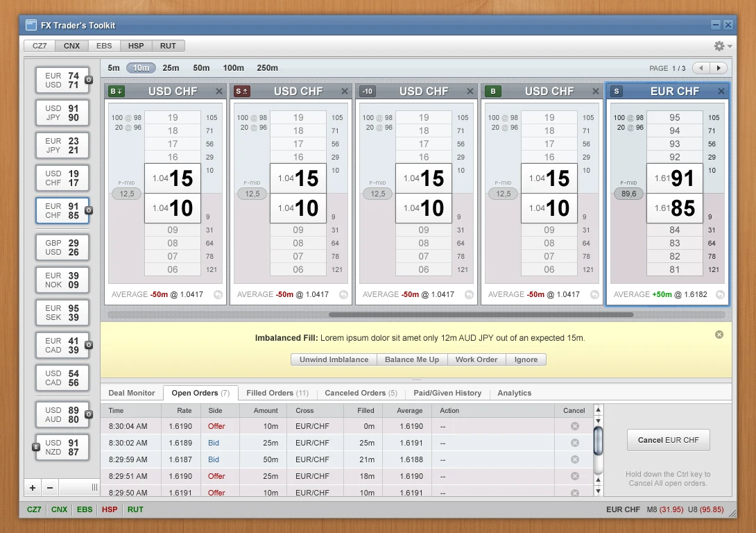Toggle the CZ7 venue button

(x=40, y=46)
